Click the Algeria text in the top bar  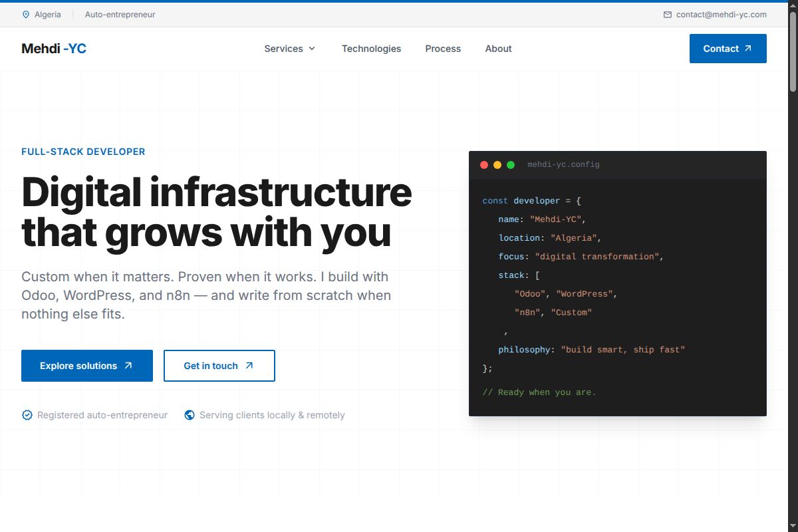click(48, 15)
